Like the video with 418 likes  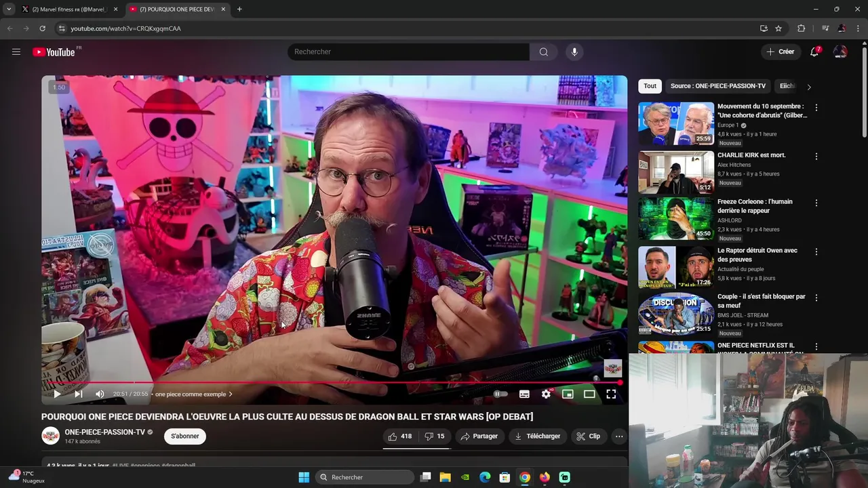point(400,436)
